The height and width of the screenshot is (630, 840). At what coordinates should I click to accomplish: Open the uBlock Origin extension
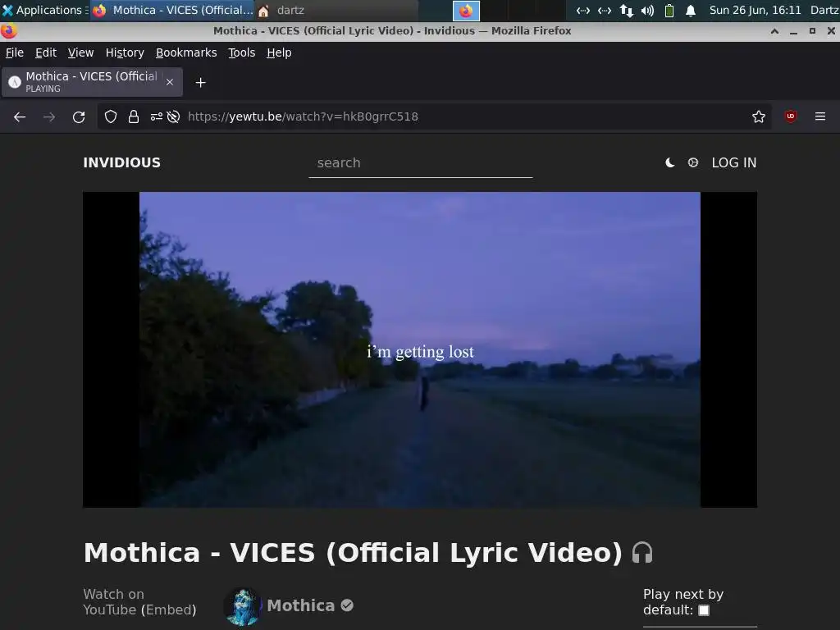790,116
